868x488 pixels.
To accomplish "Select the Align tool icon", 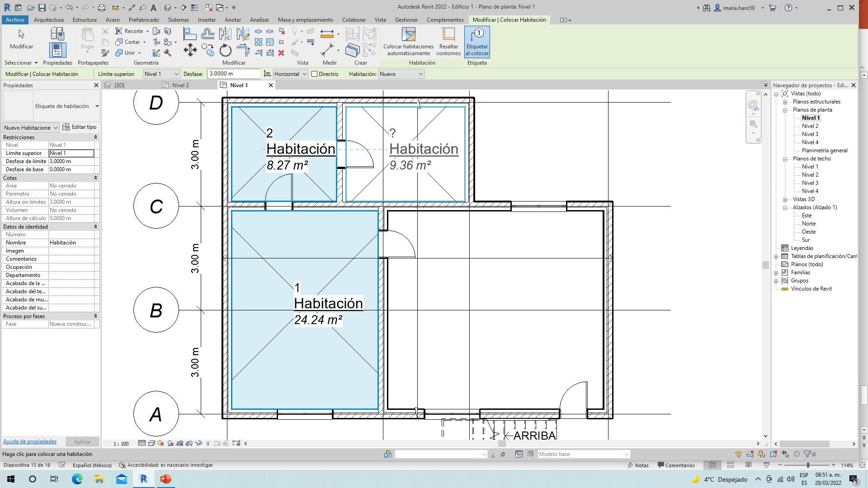I will pos(190,34).
